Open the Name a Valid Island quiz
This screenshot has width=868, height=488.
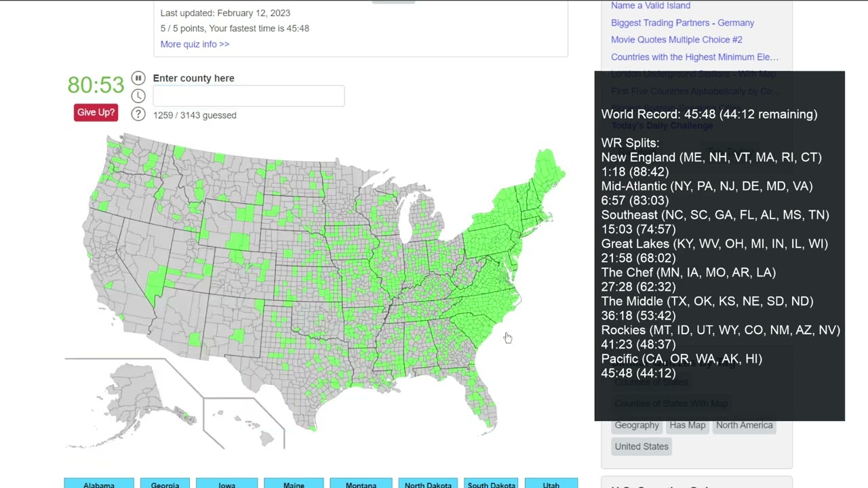(x=650, y=5)
